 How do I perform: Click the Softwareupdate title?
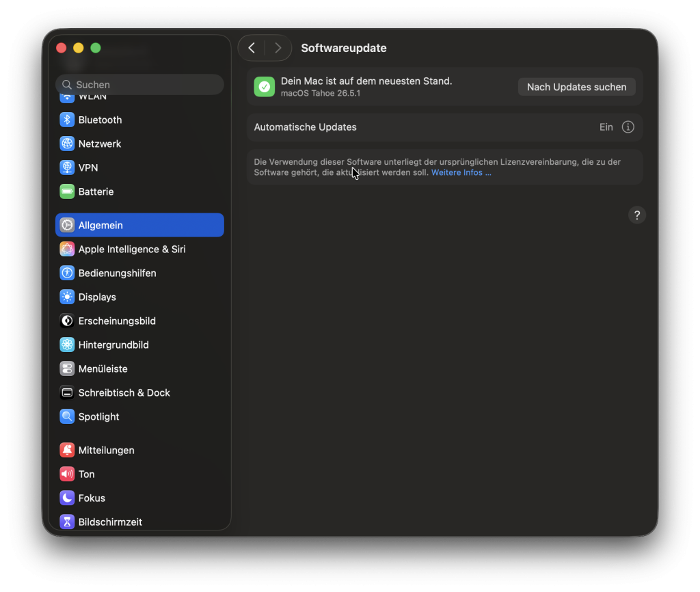tap(344, 48)
